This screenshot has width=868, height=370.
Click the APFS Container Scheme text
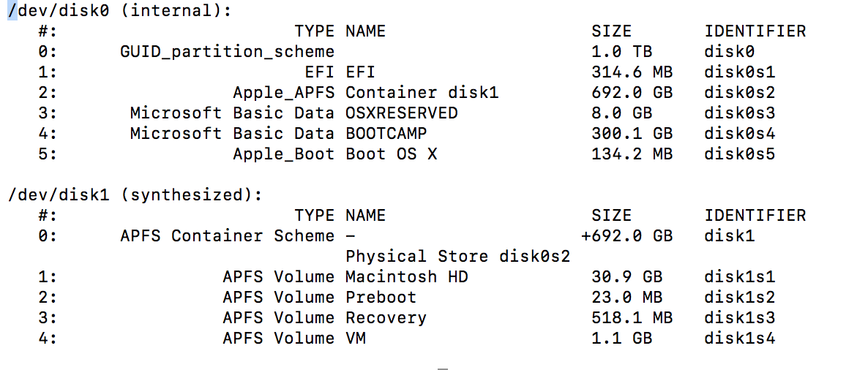tap(227, 236)
